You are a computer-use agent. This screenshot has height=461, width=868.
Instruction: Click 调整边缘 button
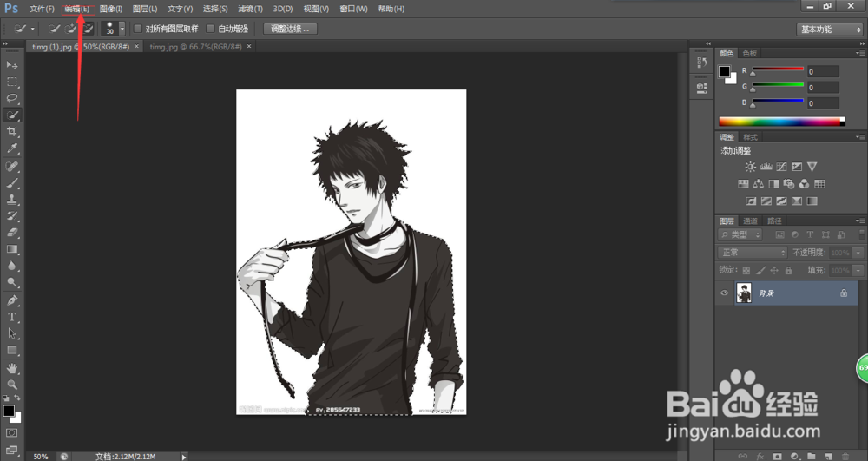[290, 29]
